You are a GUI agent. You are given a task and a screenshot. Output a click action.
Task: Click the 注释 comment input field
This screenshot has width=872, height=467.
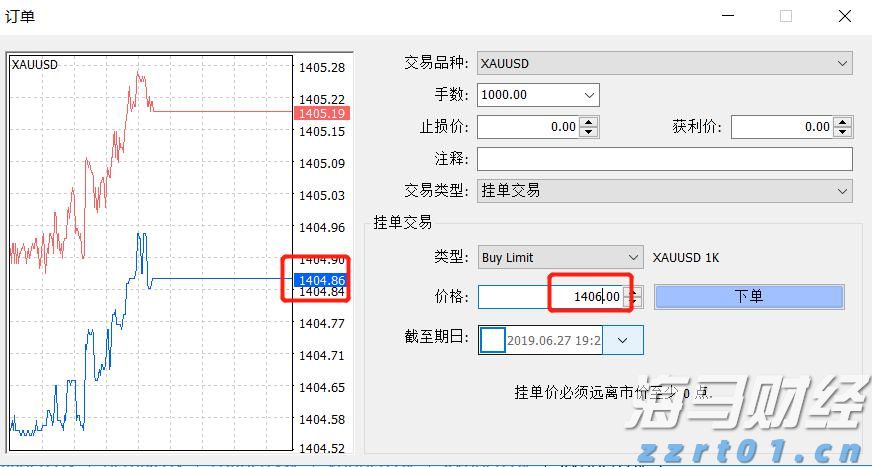(x=664, y=159)
